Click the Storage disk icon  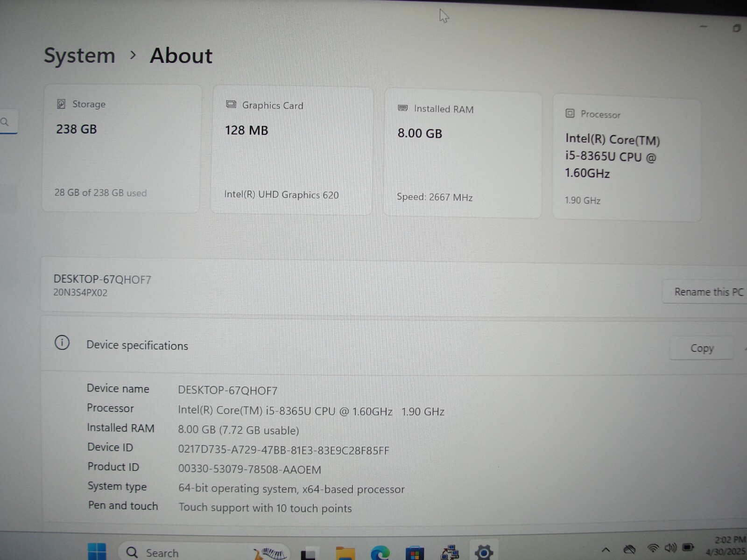(x=61, y=104)
